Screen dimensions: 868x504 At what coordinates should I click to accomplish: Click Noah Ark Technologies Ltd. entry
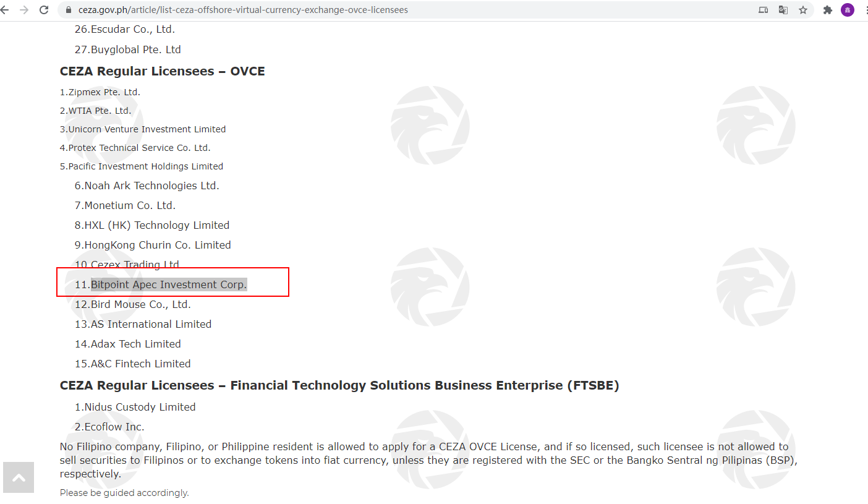[x=147, y=186]
